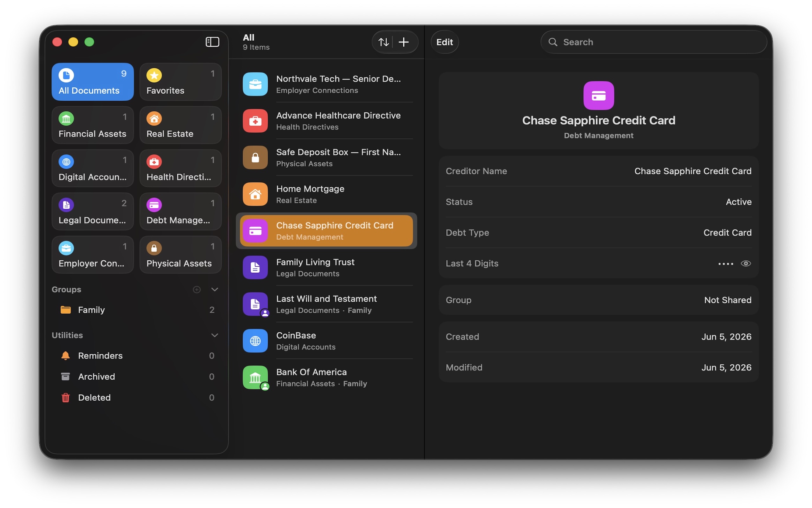Click the Debt Type value Credit Card
812x508 pixels.
click(x=727, y=232)
